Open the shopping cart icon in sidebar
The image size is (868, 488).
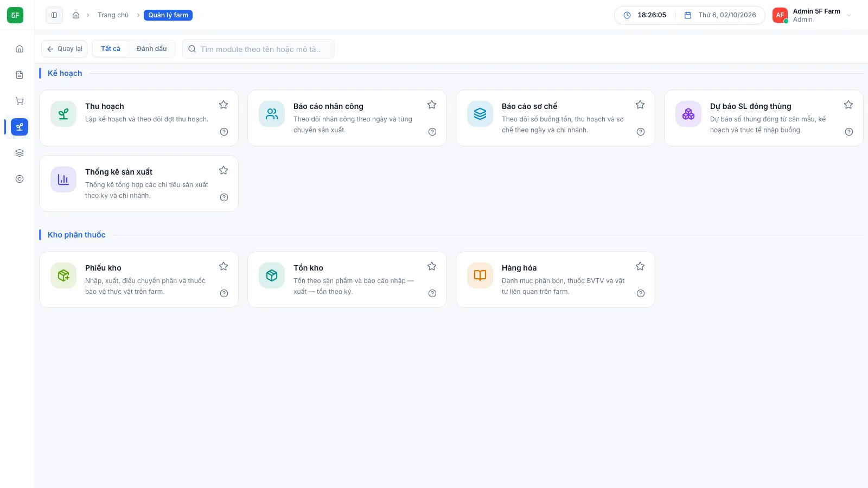[20, 101]
